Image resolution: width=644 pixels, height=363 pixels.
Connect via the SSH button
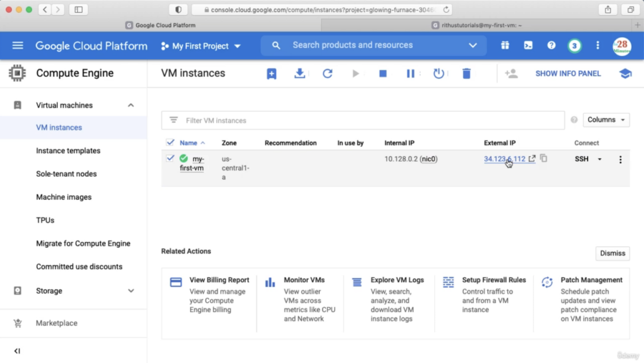pyautogui.click(x=581, y=159)
